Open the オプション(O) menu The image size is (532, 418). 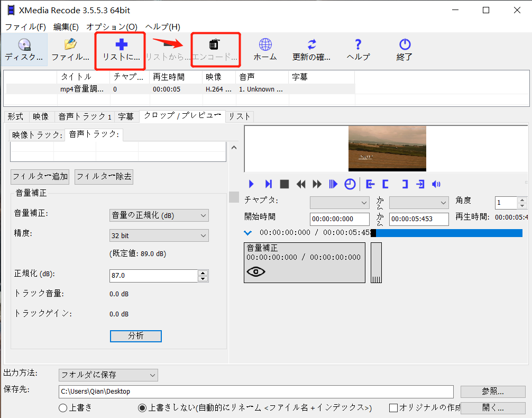pos(112,27)
